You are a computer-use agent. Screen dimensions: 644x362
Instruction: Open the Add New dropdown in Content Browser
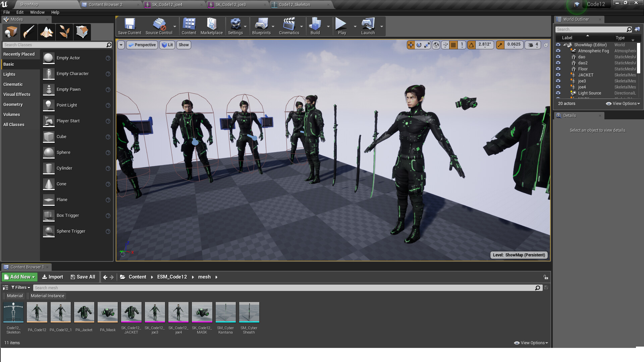[19, 277]
